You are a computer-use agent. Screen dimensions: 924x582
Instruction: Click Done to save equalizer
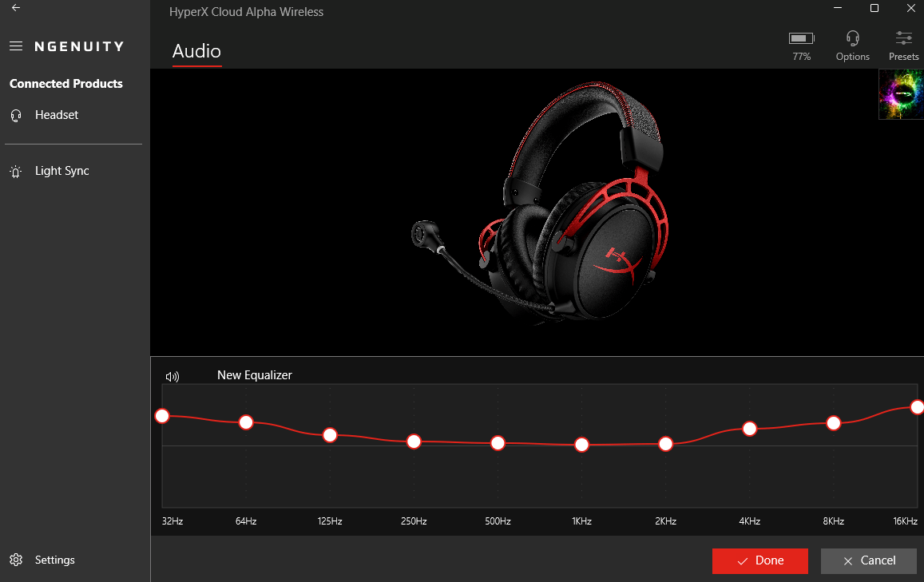(760, 560)
